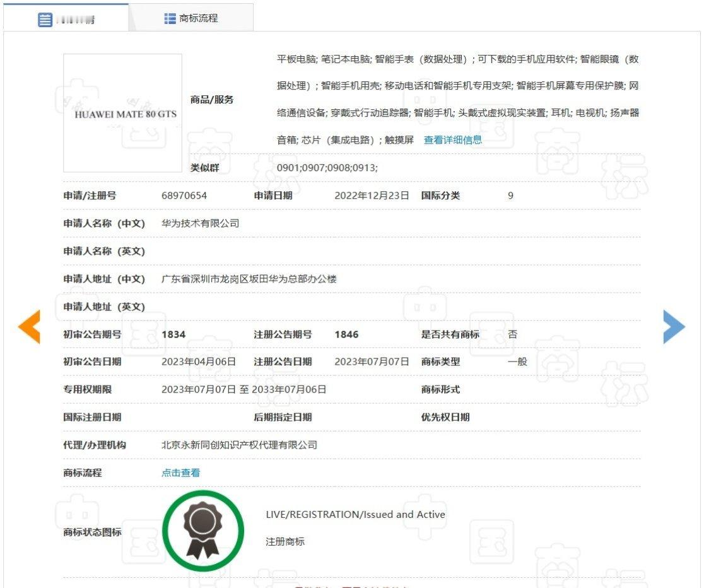Image resolution: width=704 pixels, height=588 pixels.
Task: Select registration announcement date 2023年07月07日 beside 注册公告日期
Action: point(372,362)
